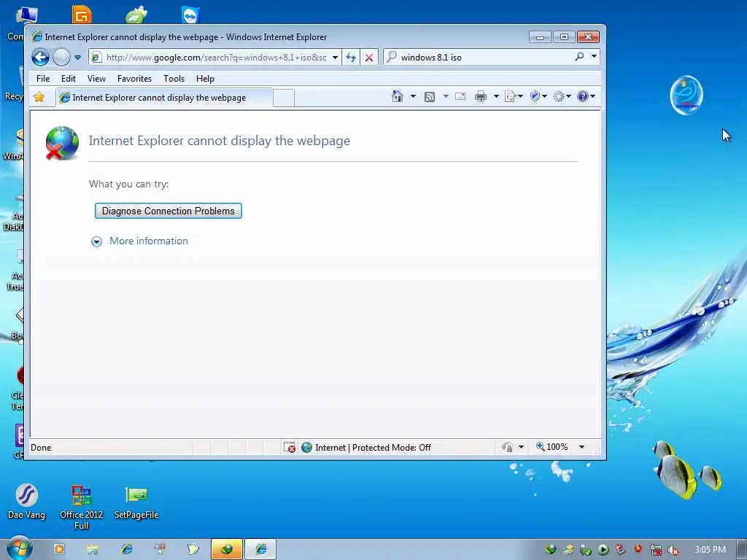This screenshot has height=560, width=747.
Task: Open the View menu
Action: [x=96, y=79]
